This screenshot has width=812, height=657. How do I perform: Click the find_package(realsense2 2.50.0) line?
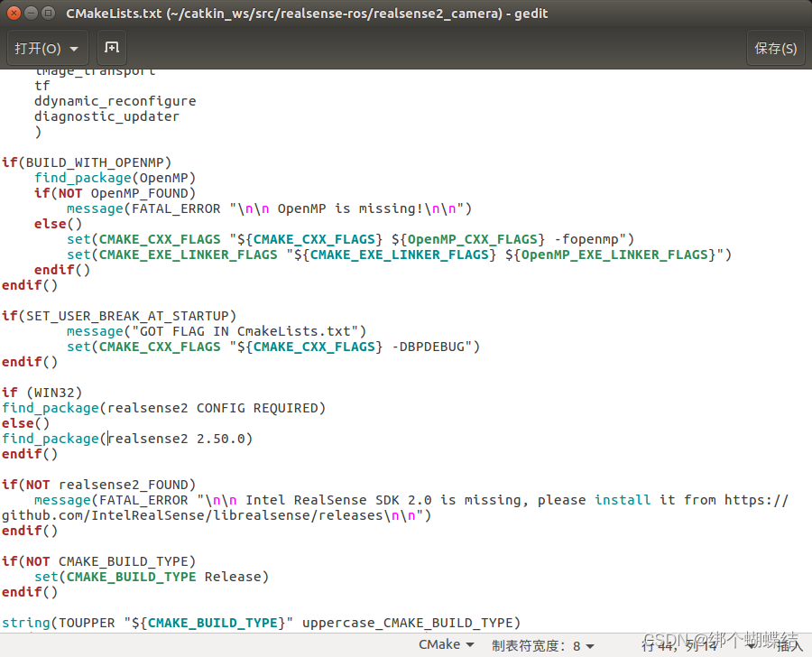127,439
